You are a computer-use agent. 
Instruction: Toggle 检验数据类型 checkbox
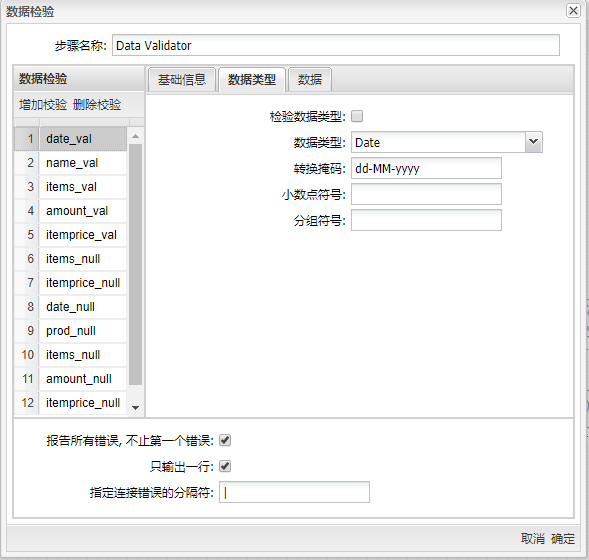tap(357, 116)
